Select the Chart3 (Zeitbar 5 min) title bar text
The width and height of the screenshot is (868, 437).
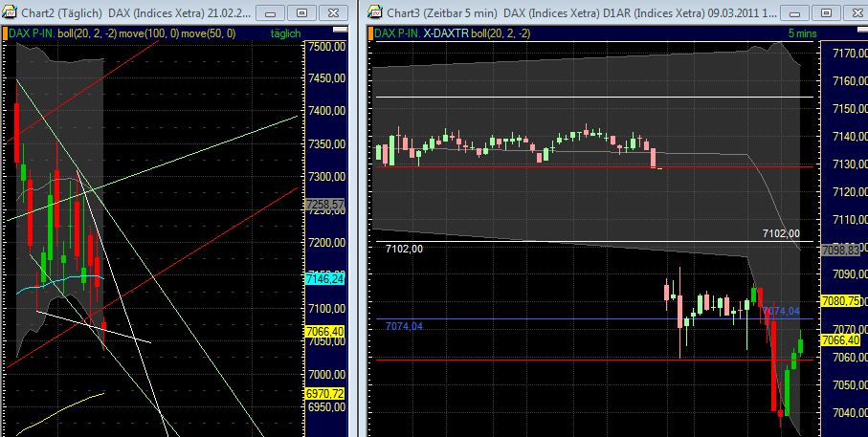pos(581,12)
